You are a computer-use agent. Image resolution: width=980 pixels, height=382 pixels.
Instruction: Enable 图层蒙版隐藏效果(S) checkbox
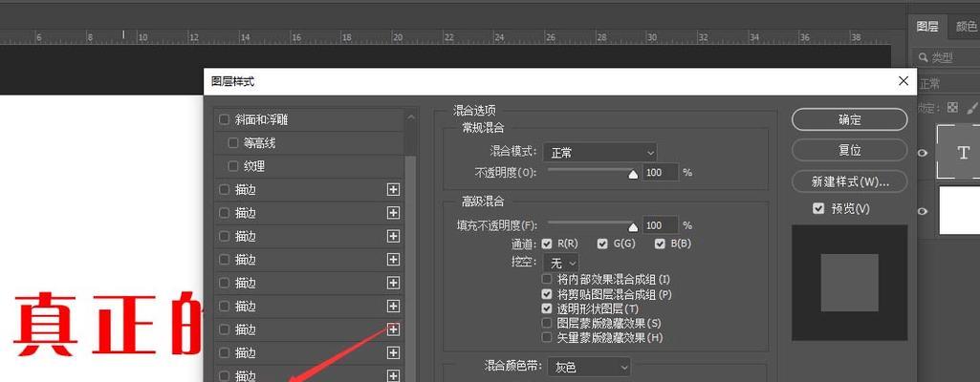[547, 324]
